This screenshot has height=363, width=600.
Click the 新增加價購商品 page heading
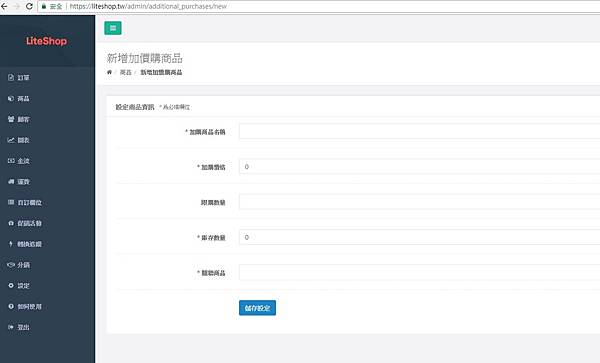pyautogui.click(x=145, y=58)
